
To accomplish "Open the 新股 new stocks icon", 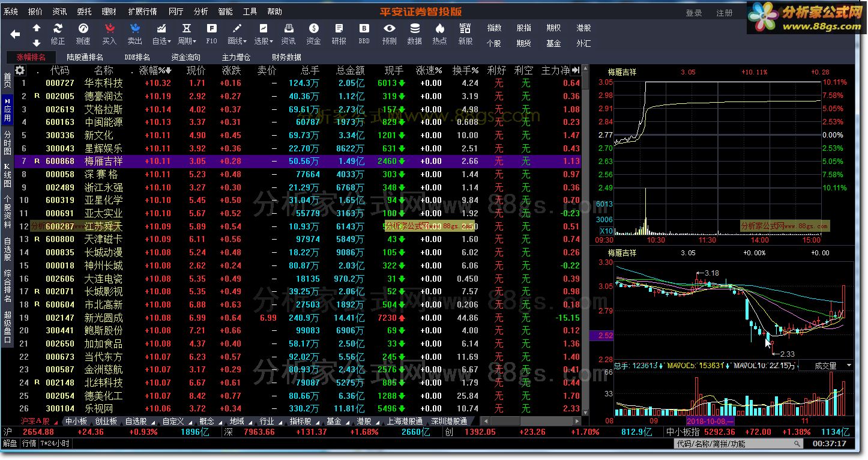I will [x=465, y=34].
